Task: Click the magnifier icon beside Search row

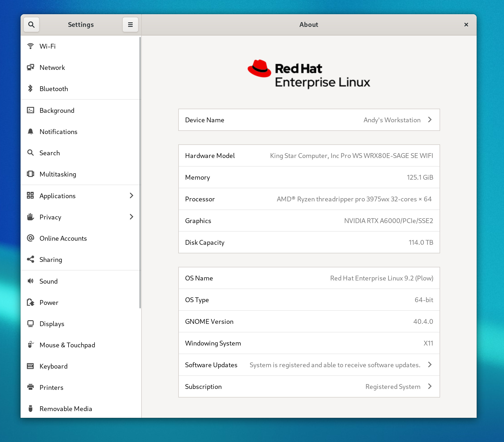Action: tap(30, 153)
